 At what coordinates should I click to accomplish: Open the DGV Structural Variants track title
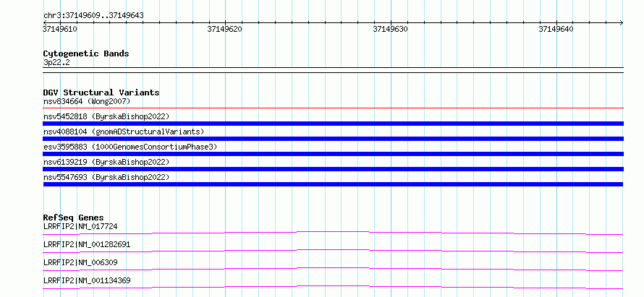coord(101,92)
